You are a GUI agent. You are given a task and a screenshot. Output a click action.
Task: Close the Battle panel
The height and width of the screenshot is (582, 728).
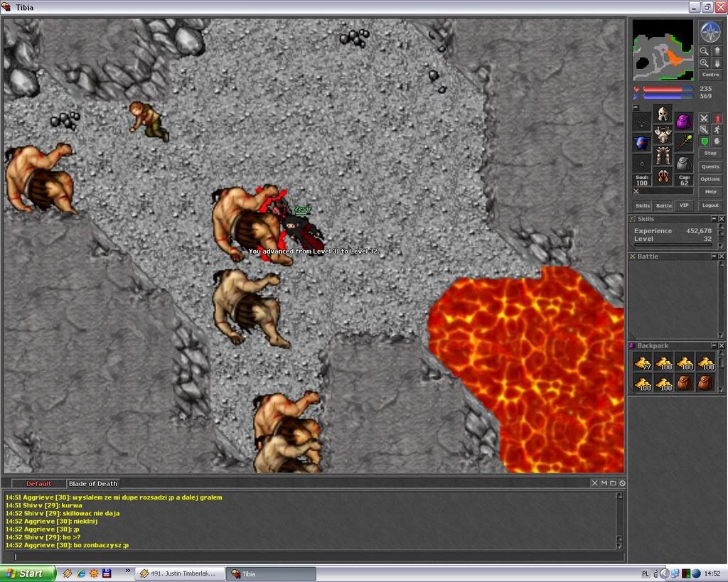pyautogui.click(x=721, y=257)
